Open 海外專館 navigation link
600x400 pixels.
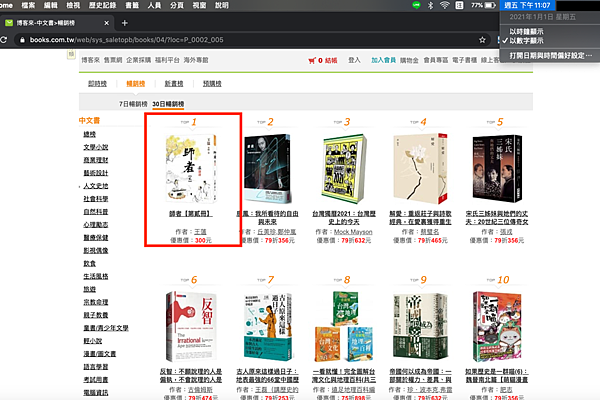tap(196, 60)
